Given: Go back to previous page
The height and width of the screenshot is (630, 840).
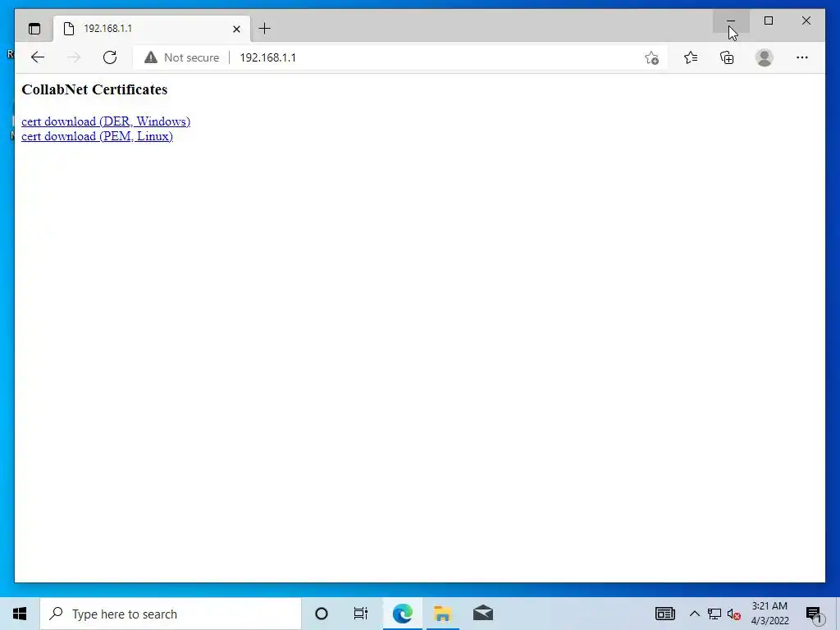Looking at the screenshot, I should (38, 57).
